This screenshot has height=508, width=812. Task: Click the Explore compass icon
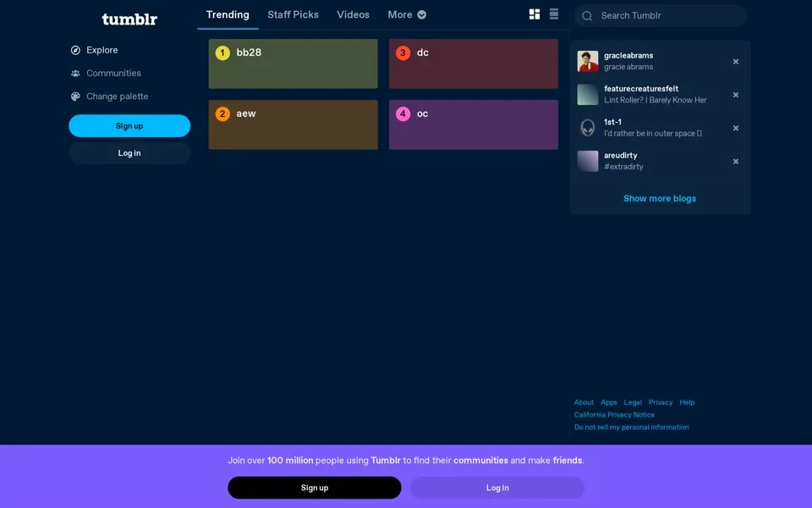click(x=75, y=50)
